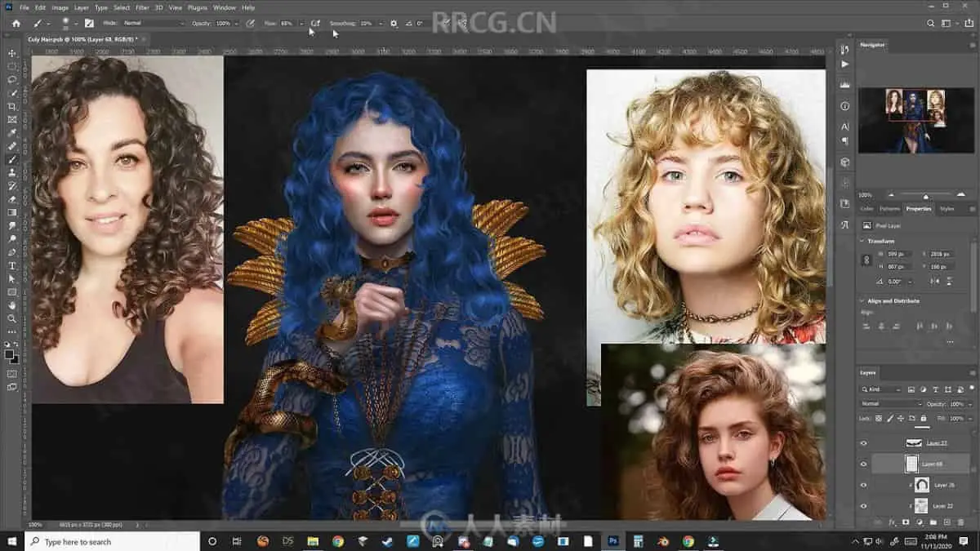
Task: Activate the Zoom tool
Action: click(x=12, y=318)
